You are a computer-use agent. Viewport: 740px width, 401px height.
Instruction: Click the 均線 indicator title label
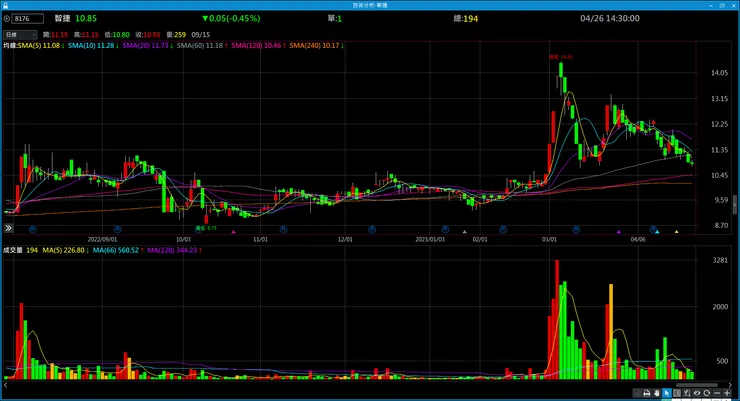point(10,46)
